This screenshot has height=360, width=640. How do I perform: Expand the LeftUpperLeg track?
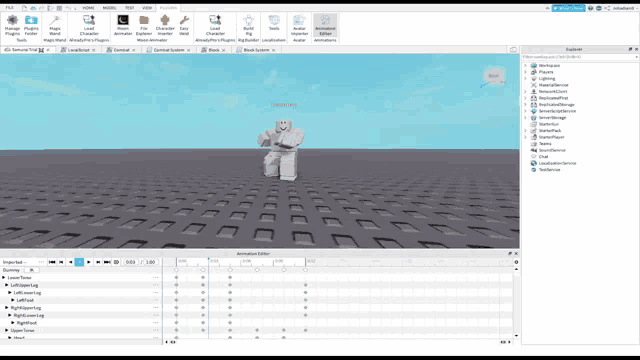[x=7, y=285]
